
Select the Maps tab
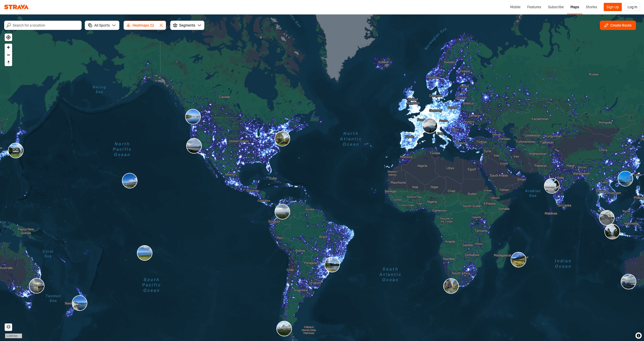[x=575, y=7]
